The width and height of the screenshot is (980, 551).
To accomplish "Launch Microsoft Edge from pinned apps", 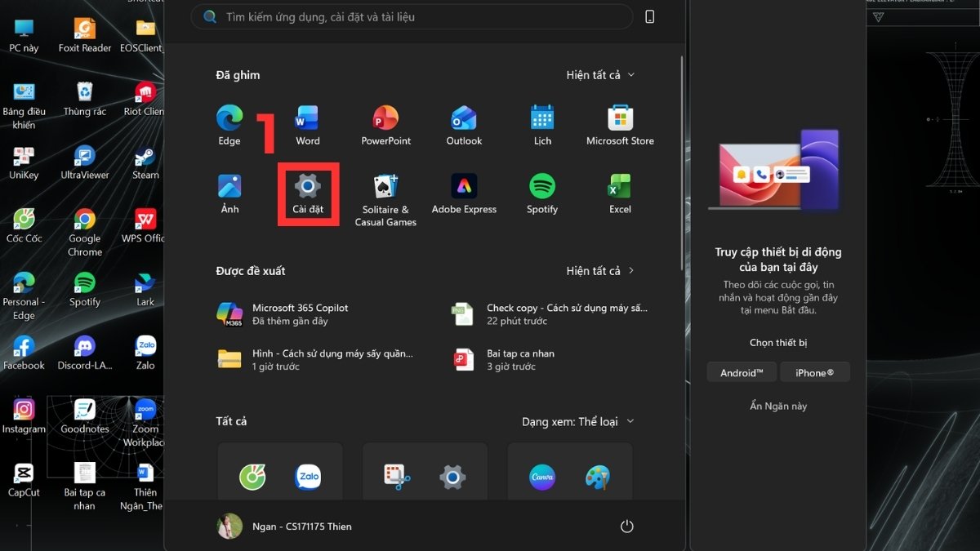I will [229, 124].
